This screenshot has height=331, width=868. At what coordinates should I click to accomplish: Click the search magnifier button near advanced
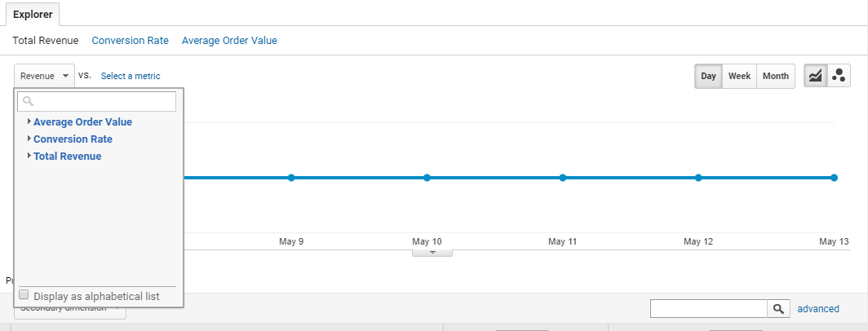(x=778, y=309)
